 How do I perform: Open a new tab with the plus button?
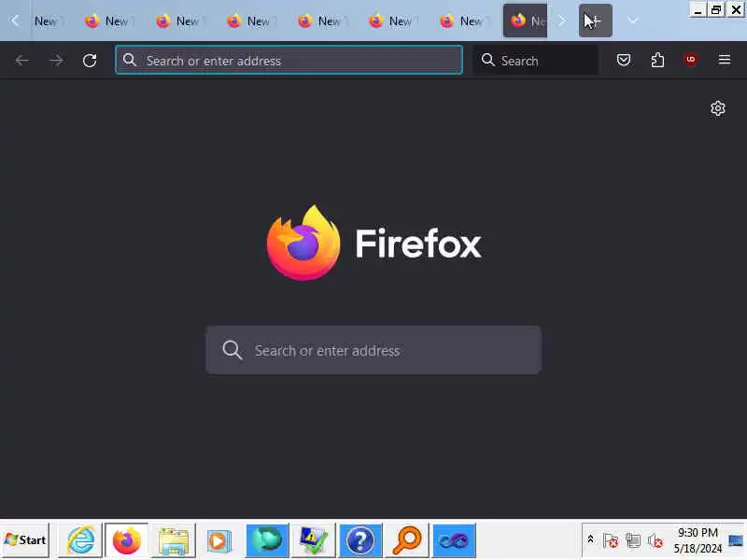point(596,21)
